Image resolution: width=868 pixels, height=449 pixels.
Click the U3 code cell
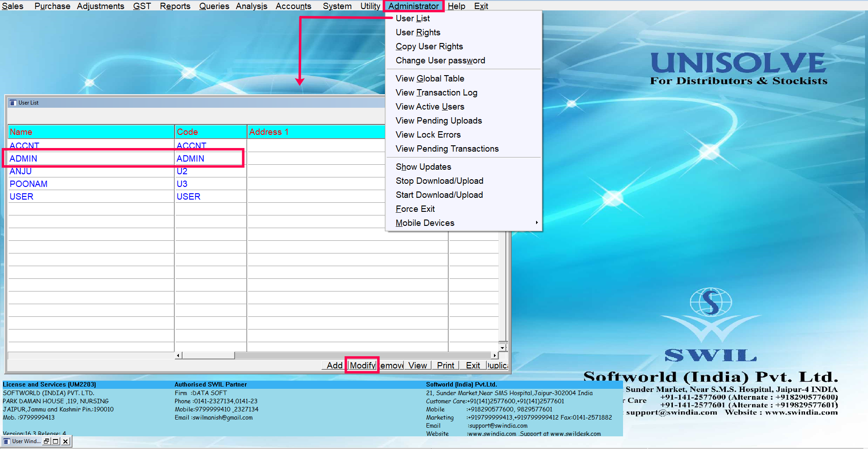[211, 184]
